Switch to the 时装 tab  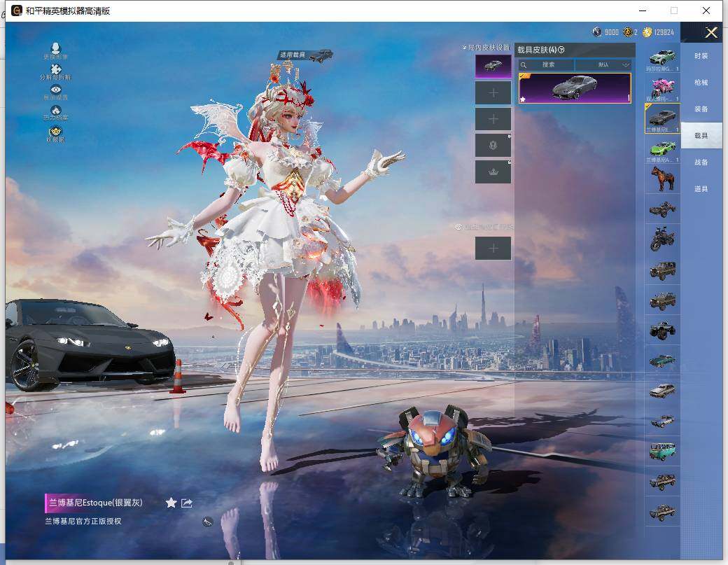(x=701, y=56)
